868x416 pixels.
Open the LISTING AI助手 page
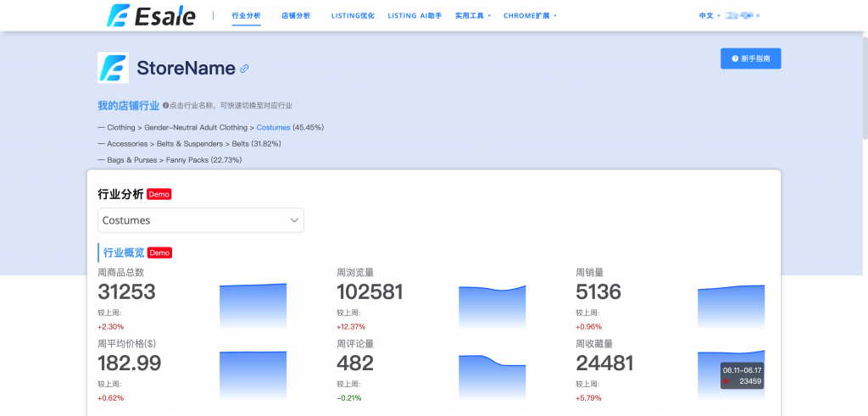[414, 15]
